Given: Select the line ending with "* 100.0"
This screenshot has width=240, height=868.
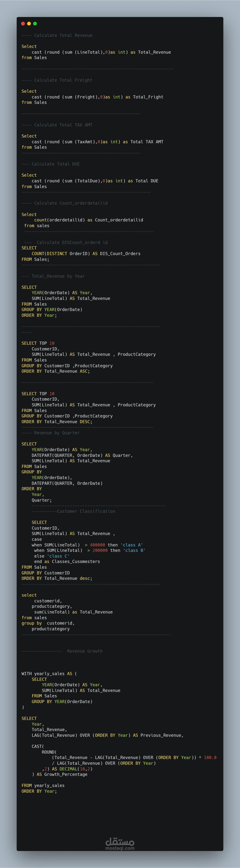Looking at the screenshot, I should tap(134, 758).
